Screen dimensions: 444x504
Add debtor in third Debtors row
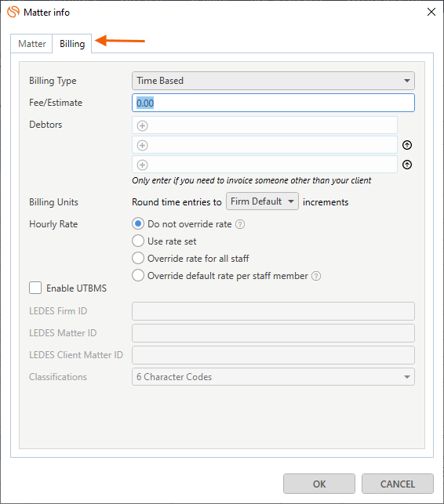point(142,165)
